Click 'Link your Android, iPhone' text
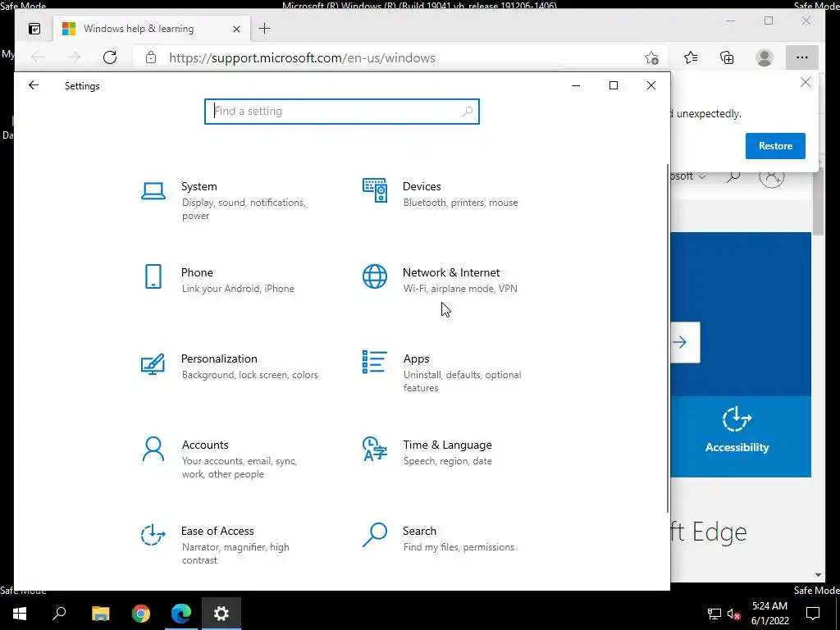The height and width of the screenshot is (630, 840). coord(238,288)
